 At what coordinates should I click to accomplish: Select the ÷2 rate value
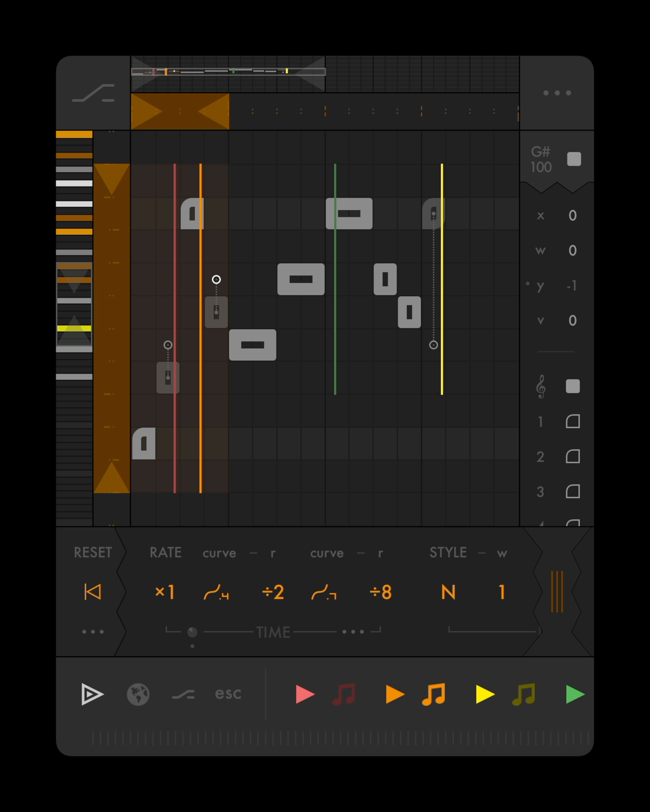[273, 592]
